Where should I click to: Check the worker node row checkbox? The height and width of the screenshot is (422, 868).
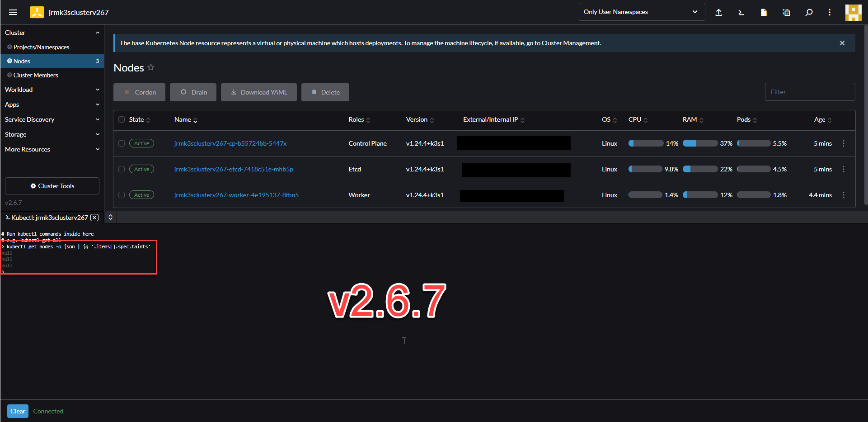[x=121, y=195]
